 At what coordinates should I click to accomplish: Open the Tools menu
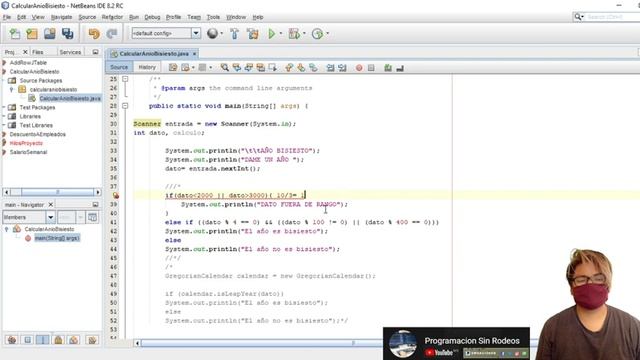tap(213, 17)
